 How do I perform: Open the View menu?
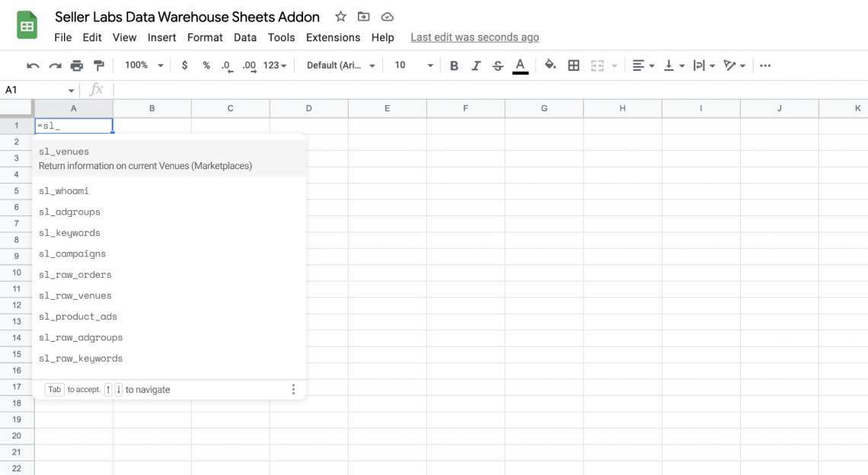[x=124, y=37]
